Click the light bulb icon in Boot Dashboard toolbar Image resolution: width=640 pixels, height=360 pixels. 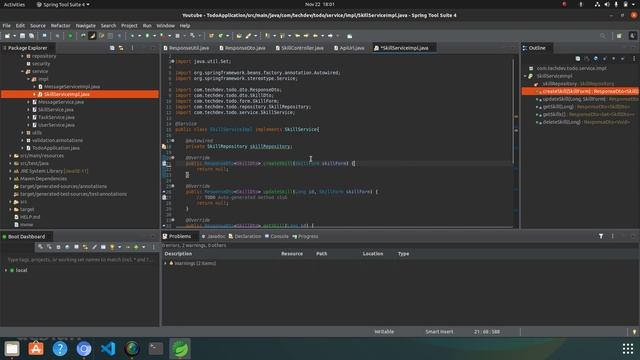click(112, 247)
